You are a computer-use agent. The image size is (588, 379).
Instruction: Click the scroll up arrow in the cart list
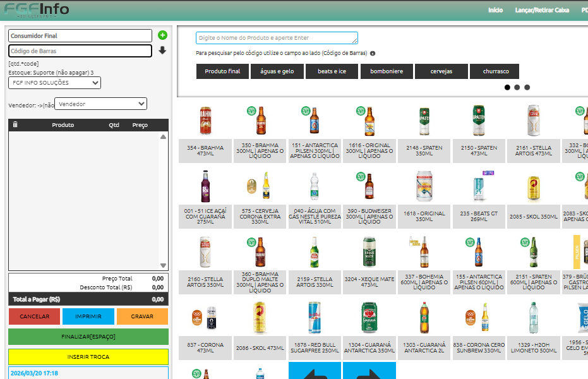(x=163, y=136)
